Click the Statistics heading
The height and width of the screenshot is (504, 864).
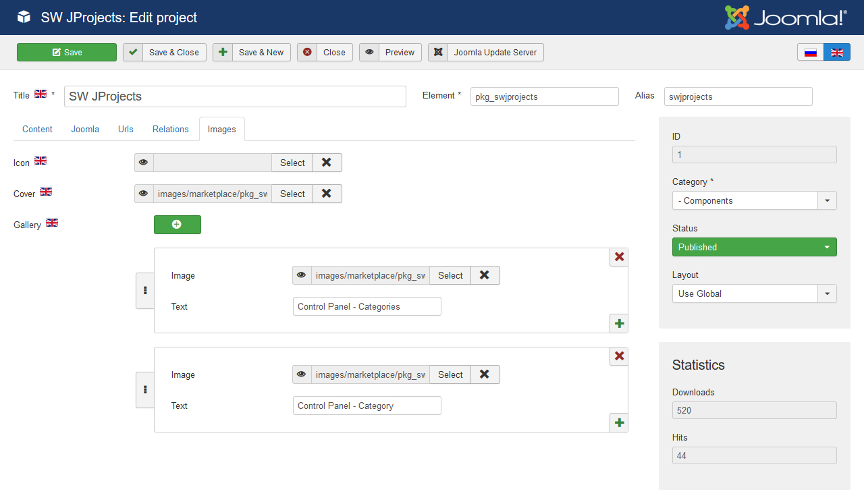coord(699,365)
